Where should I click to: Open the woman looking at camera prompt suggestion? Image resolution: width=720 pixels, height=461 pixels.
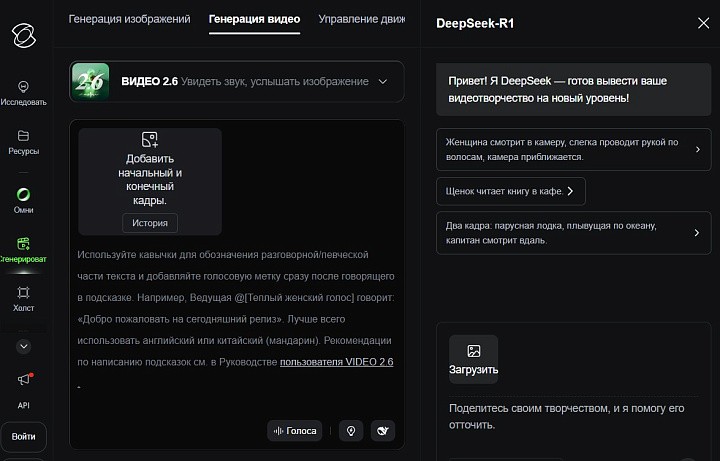click(x=573, y=150)
